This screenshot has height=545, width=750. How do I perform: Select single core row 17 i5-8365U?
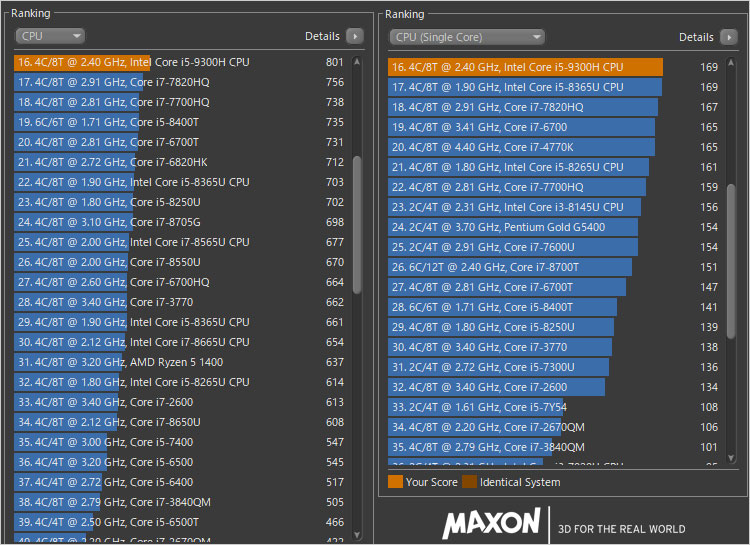[x=554, y=88]
